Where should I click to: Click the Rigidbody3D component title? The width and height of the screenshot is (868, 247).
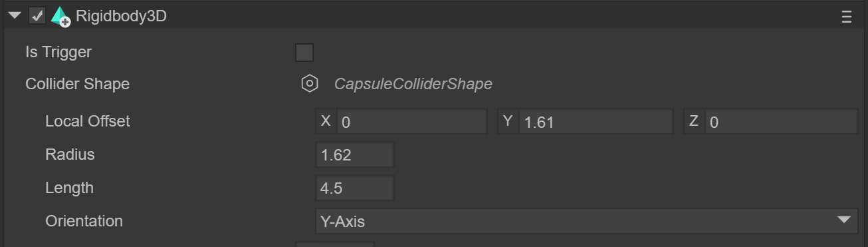[121, 17]
